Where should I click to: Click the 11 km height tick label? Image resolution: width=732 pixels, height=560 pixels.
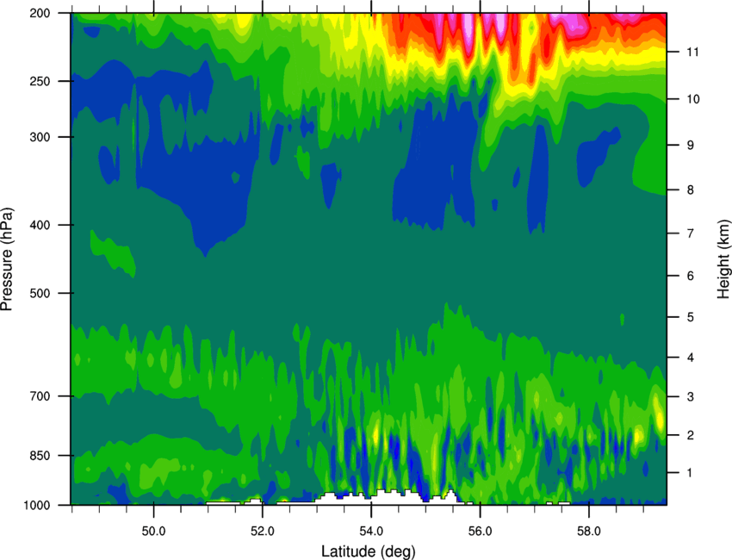(x=692, y=52)
